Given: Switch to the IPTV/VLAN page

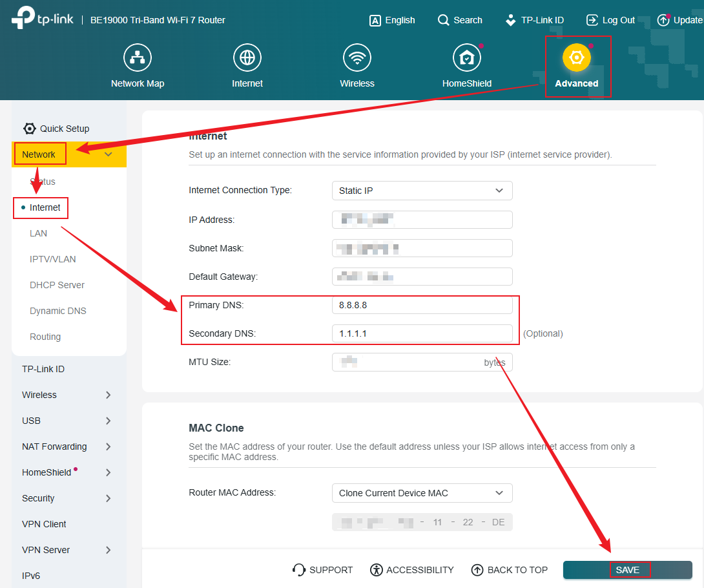Looking at the screenshot, I should (52, 259).
